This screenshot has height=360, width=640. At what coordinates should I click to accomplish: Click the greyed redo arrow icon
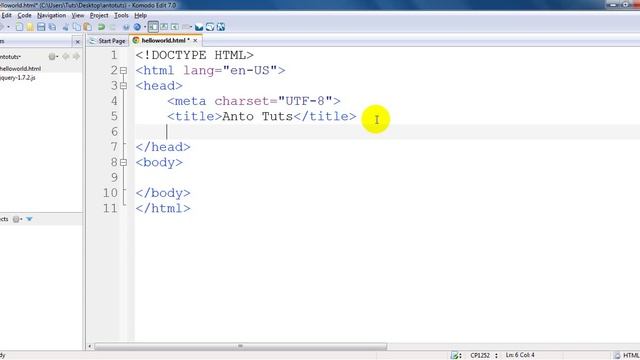[112, 27]
